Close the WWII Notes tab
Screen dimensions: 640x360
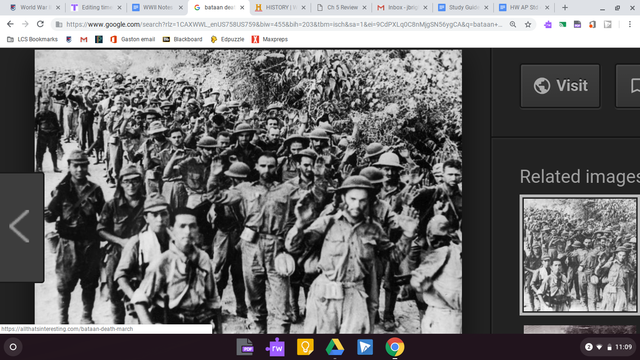pos(181,7)
